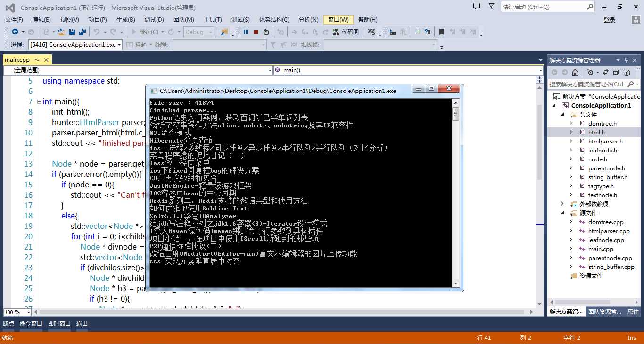The width and height of the screenshot is (644, 344).
Task: Click the Open File folder icon
Action: [x=62, y=32]
